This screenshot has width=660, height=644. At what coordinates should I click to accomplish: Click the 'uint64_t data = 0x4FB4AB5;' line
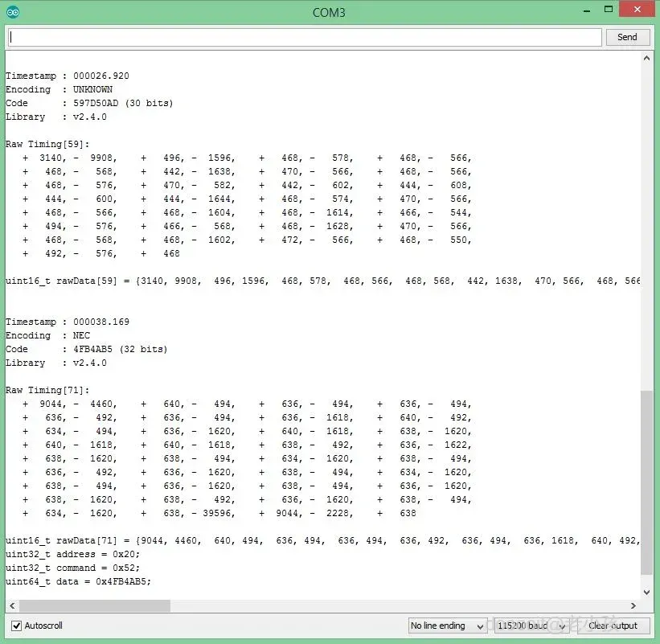pyautogui.click(x=78, y=581)
